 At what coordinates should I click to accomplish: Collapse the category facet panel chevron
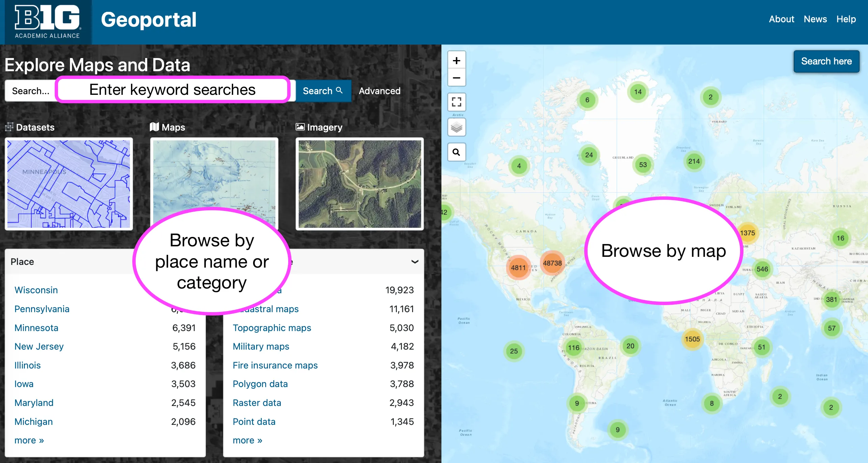point(414,262)
